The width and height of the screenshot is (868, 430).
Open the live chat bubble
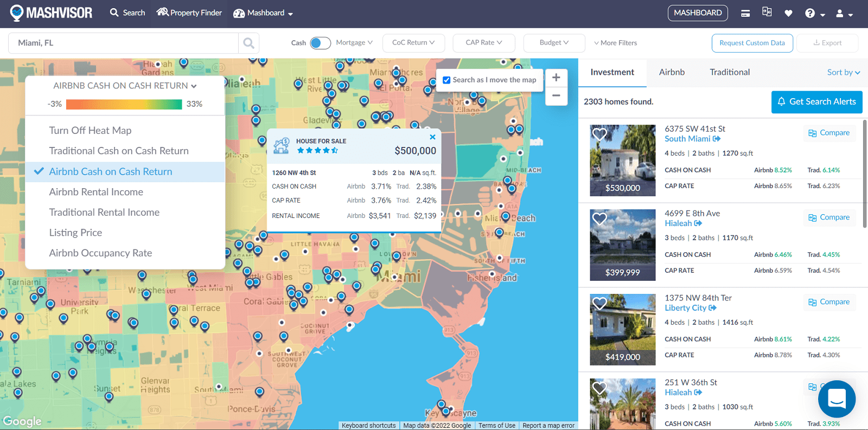point(837,399)
